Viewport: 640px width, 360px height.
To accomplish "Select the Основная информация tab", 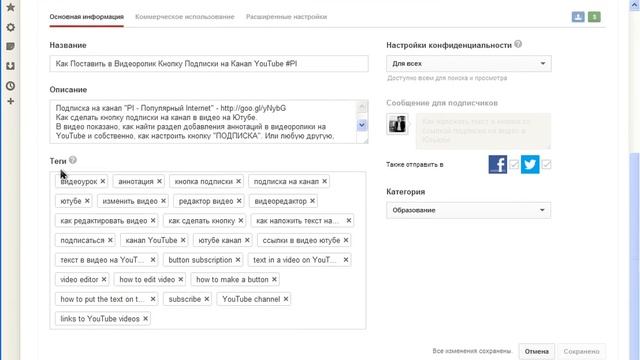I will (x=87, y=17).
